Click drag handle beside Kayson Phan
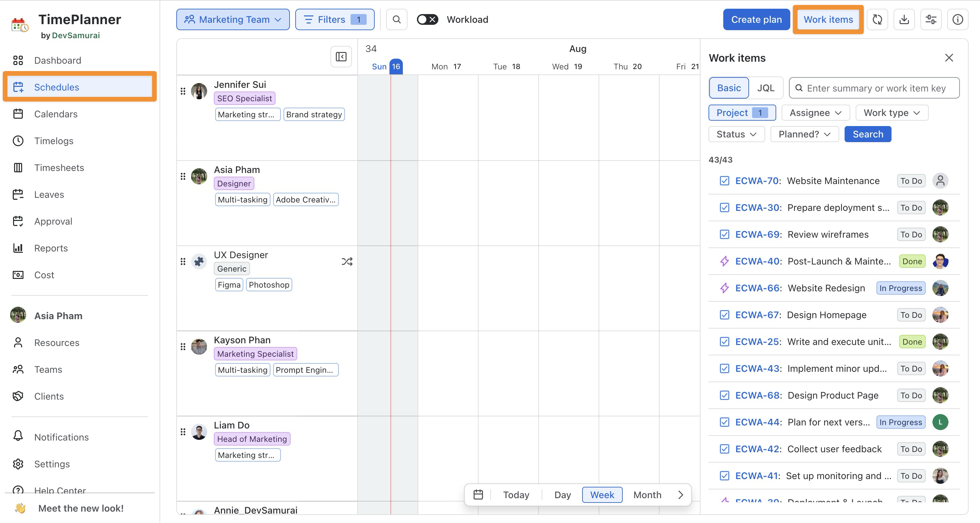Screen dimensions: 980x523 183,346
